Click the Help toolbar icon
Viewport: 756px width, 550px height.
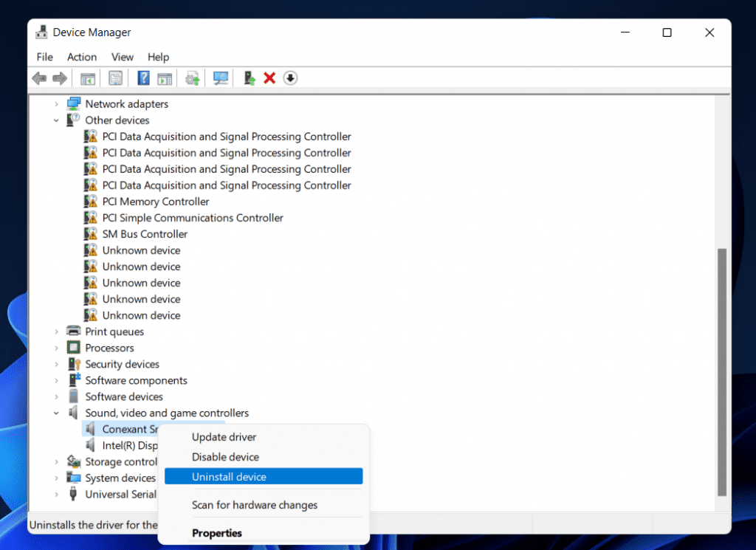pos(143,78)
